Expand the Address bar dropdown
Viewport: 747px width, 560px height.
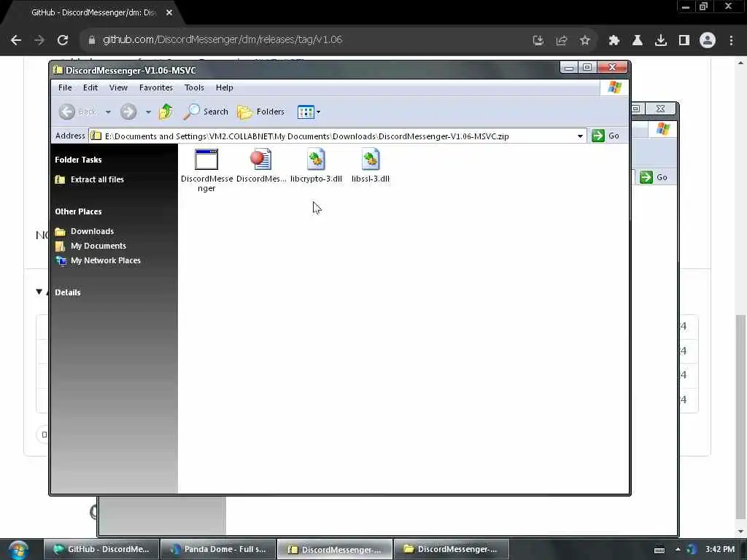pyautogui.click(x=580, y=136)
